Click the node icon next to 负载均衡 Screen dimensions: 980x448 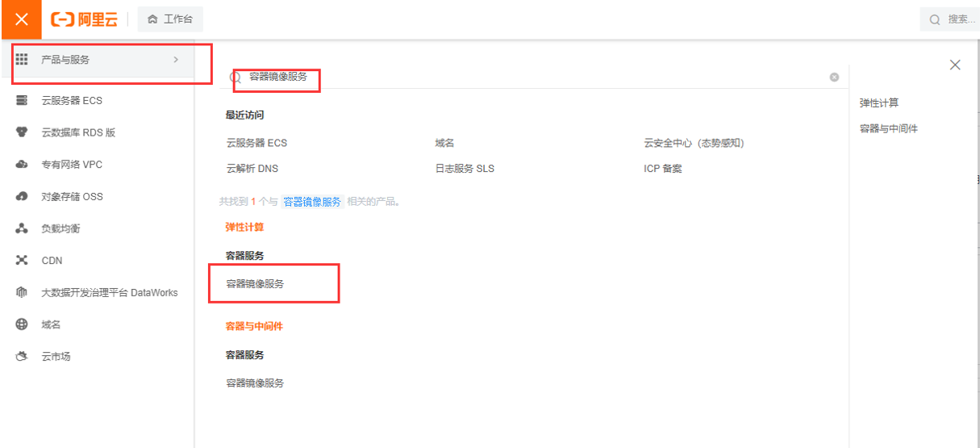pyautogui.click(x=22, y=228)
